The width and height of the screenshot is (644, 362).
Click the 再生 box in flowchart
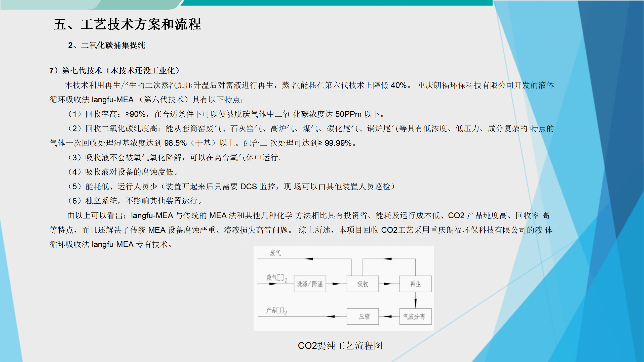coord(415,284)
